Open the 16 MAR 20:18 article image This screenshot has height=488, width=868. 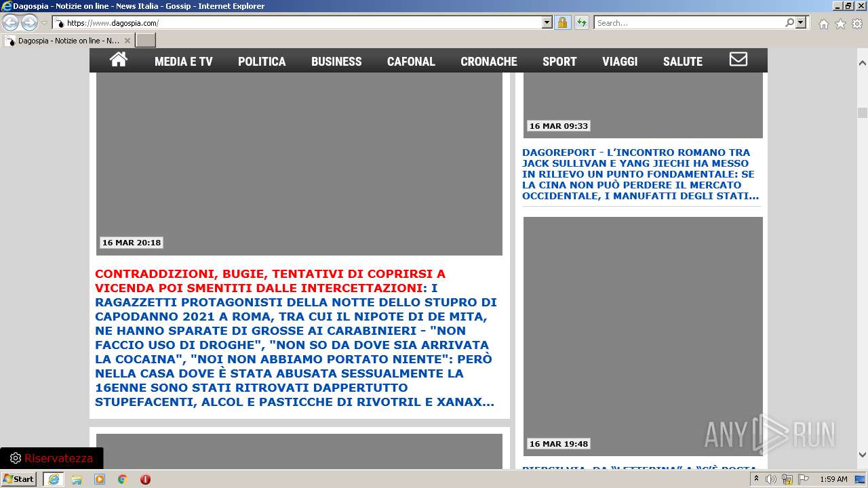coord(299,163)
